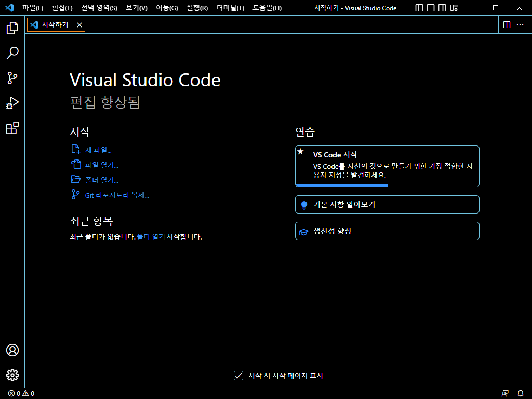This screenshot has width=532, height=399.
Task: Open the notifications bell icon
Action: point(521,394)
